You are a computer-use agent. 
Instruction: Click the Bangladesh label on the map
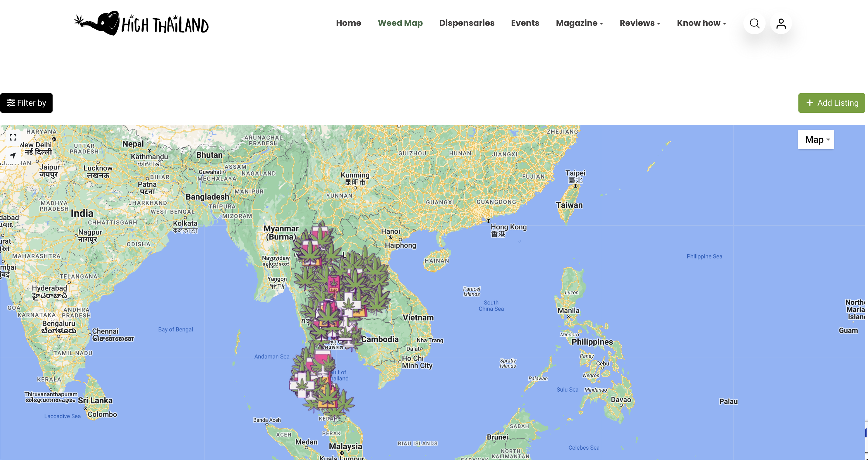click(x=207, y=197)
